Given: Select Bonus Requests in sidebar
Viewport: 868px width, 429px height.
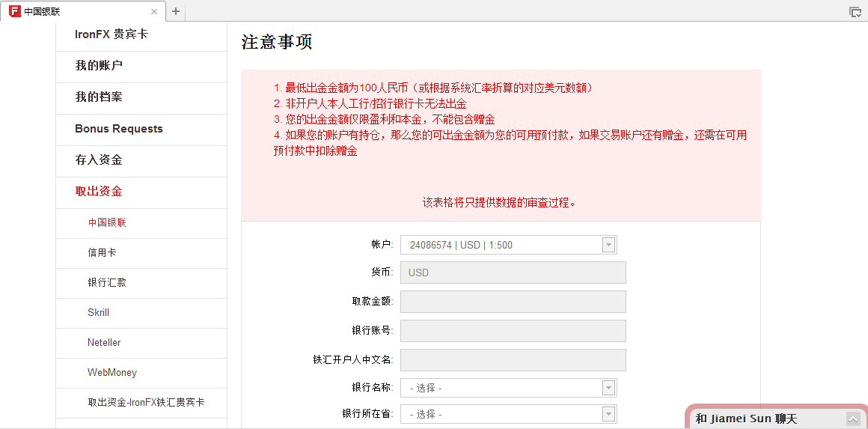Looking at the screenshot, I should point(141,129).
